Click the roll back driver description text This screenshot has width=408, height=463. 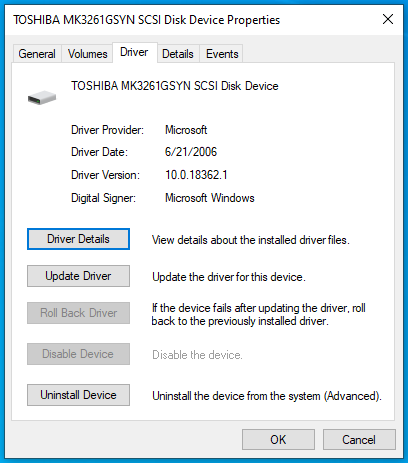(x=258, y=314)
